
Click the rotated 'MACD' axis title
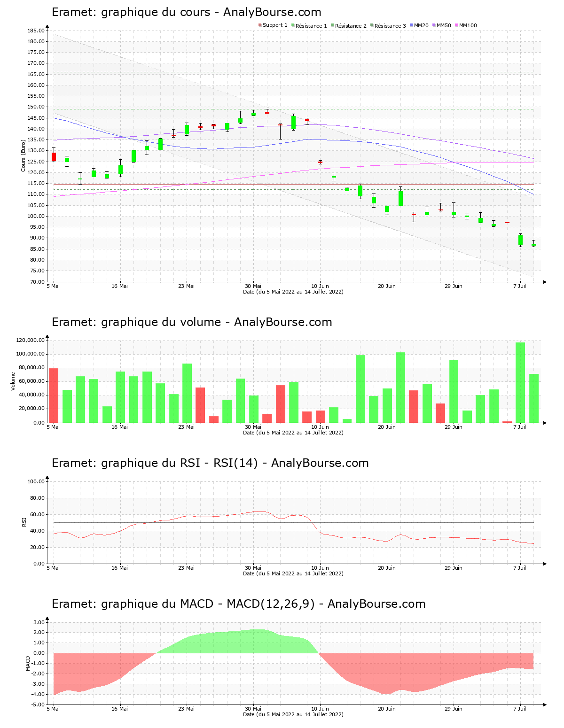coord(28,663)
